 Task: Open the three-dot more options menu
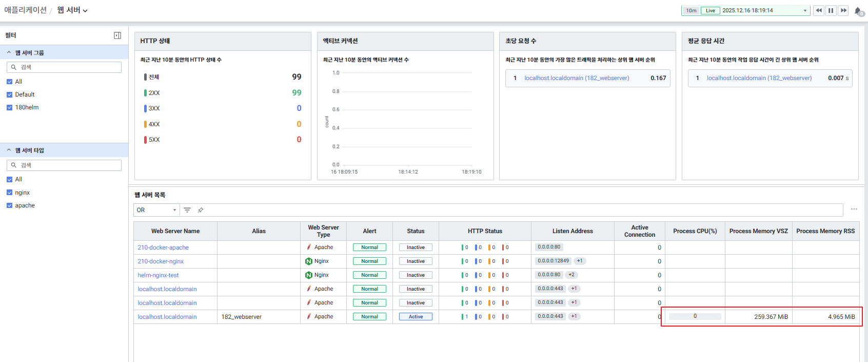coord(854,209)
